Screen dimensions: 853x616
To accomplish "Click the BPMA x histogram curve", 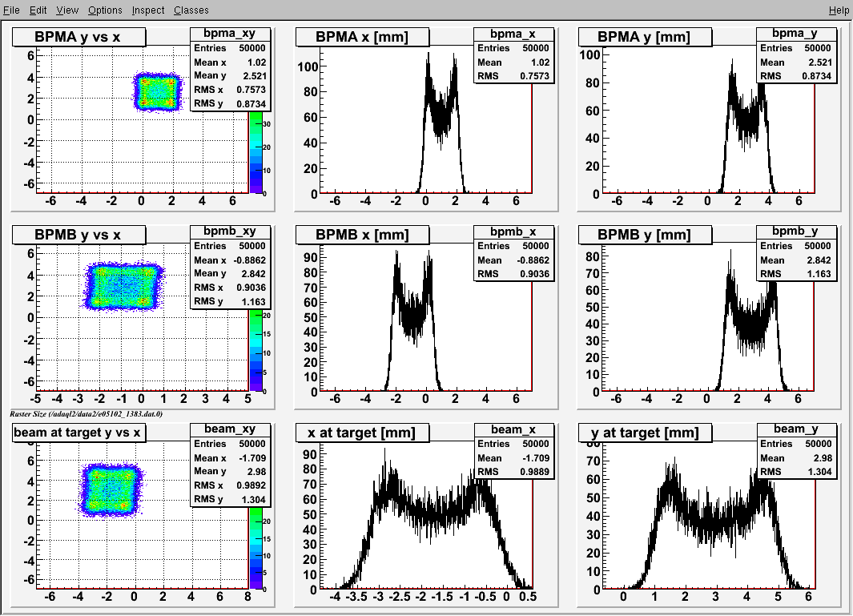I will pyautogui.click(x=441, y=123).
